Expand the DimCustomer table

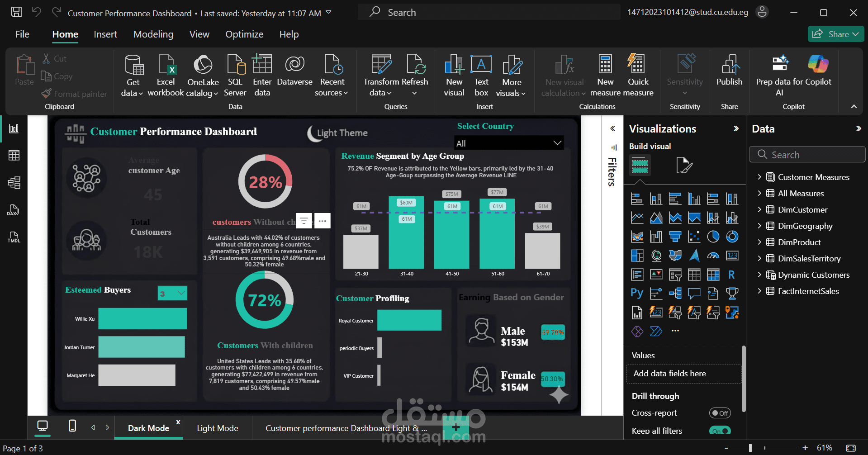(759, 209)
